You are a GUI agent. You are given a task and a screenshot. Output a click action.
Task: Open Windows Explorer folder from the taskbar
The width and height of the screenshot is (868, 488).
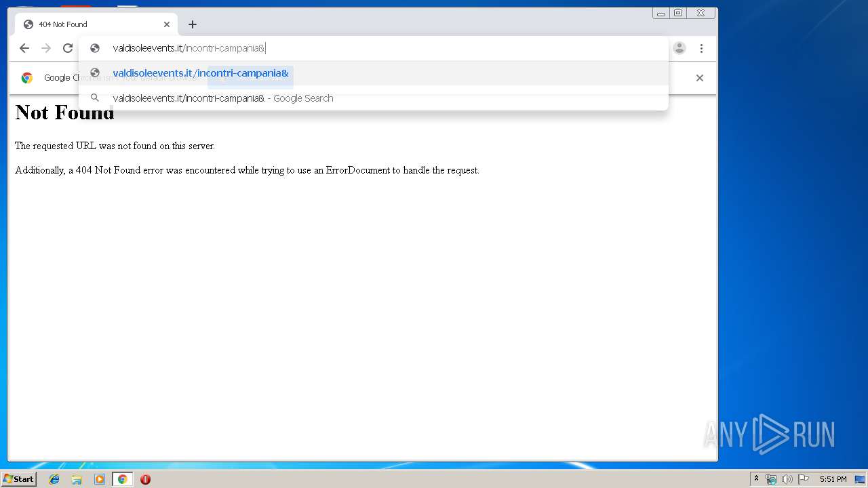click(x=77, y=479)
